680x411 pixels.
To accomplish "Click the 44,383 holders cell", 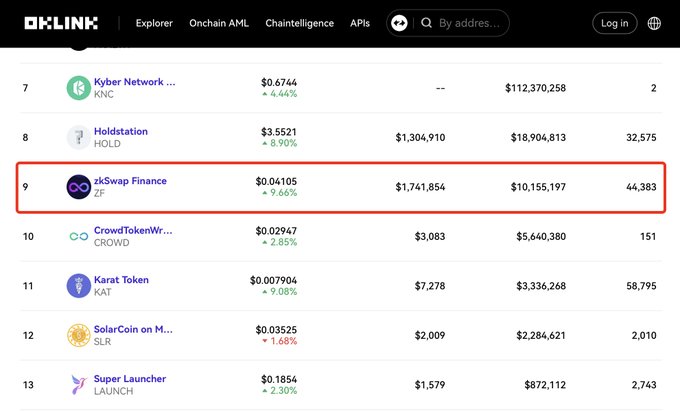I will [x=641, y=187].
